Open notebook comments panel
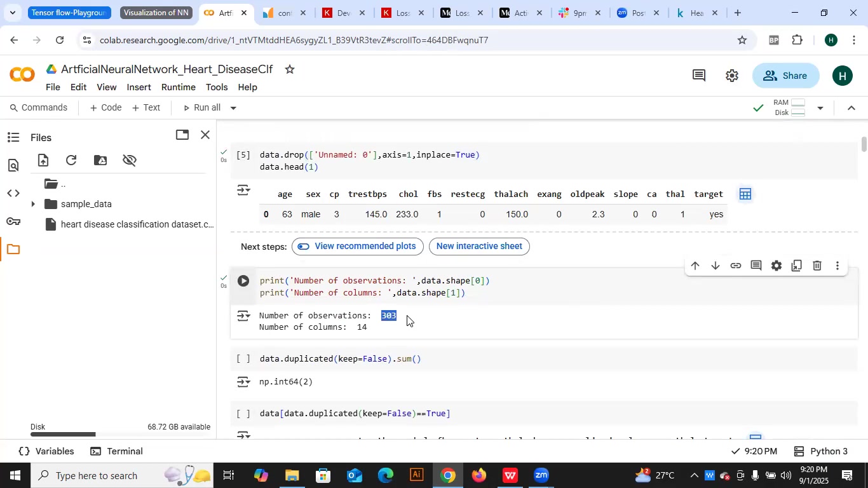This screenshot has width=868, height=488. [699, 76]
